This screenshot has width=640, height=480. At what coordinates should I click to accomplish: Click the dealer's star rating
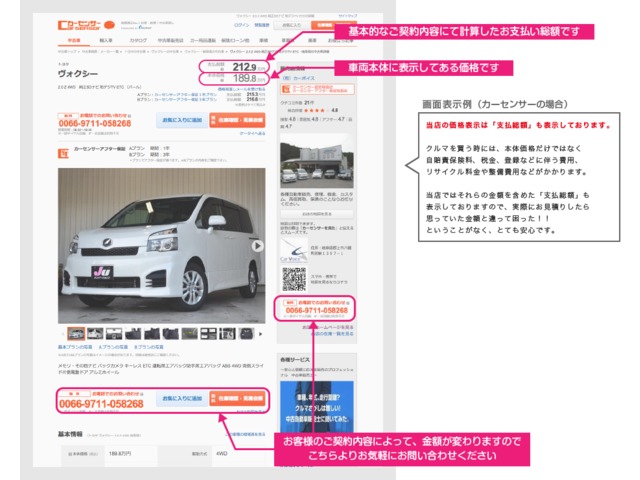314,110
